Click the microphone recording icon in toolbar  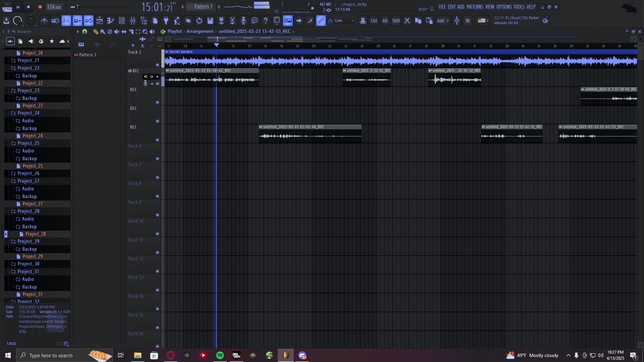(244, 21)
